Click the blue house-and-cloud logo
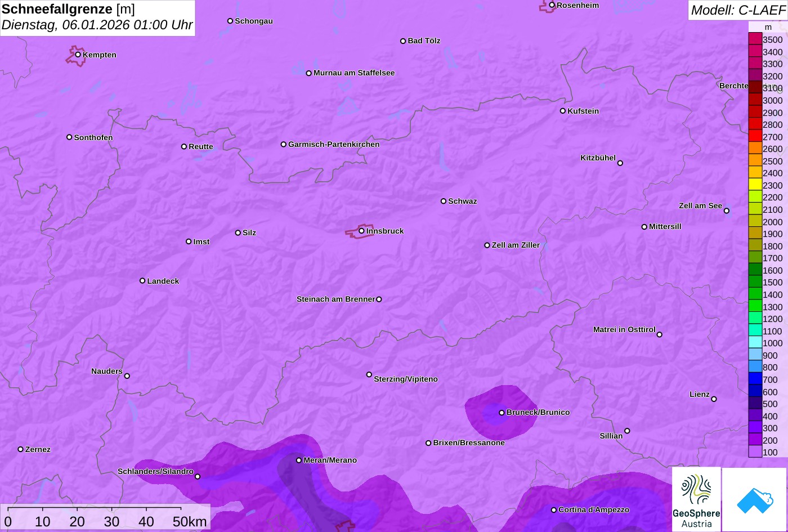 (754, 499)
